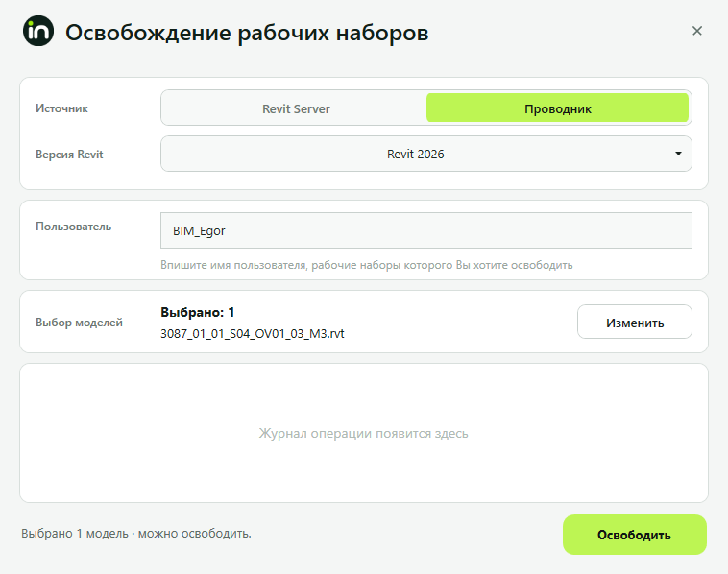Click the operation log area placeholder
The width and height of the screenshot is (728, 574).
[364, 433]
